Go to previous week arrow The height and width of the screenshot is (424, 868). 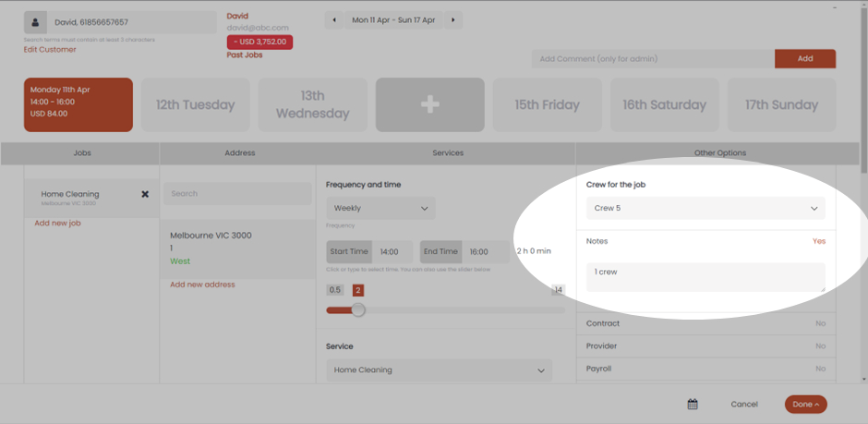(333, 19)
